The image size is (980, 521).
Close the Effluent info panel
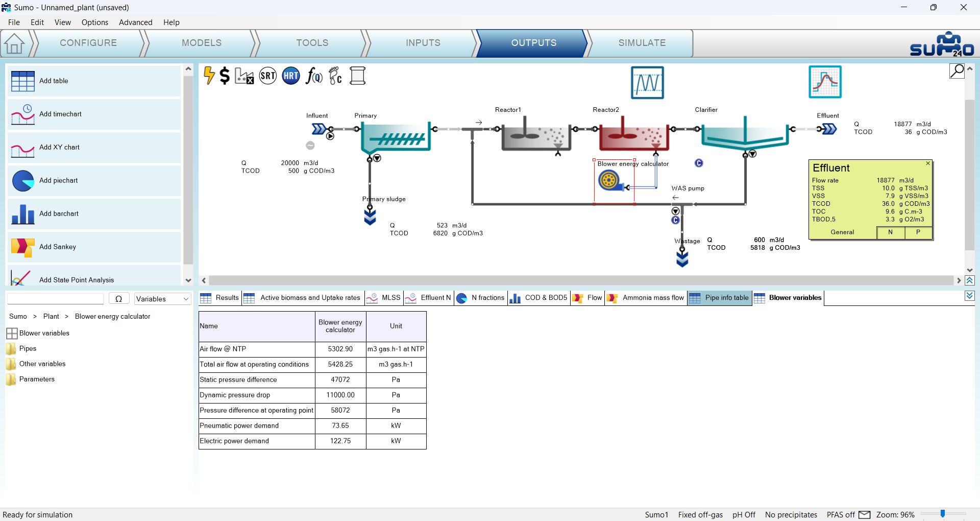coord(928,163)
